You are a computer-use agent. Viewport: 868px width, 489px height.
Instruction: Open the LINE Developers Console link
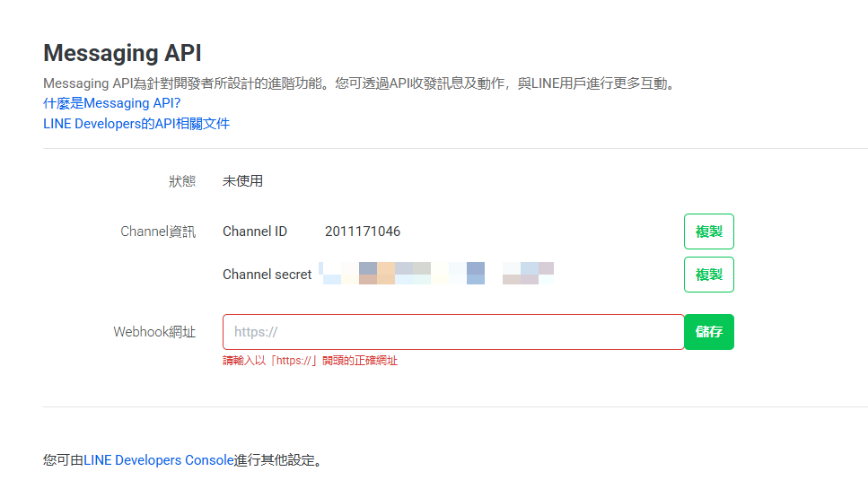[158, 460]
